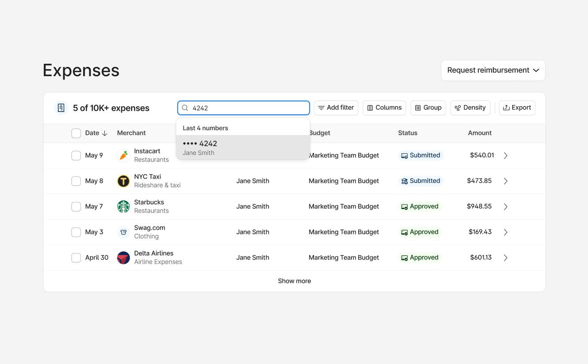The width and height of the screenshot is (588, 364).
Task: Click the Delta Airlines logo
Action: (x=123, y=258)
